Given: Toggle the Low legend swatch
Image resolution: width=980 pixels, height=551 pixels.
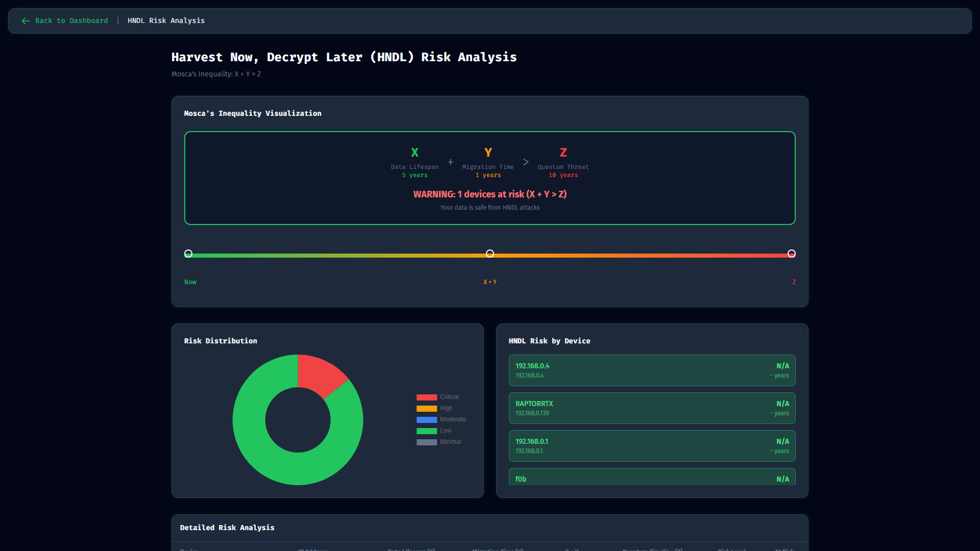Looking at the screenshot, I should [x=427, y=431].
